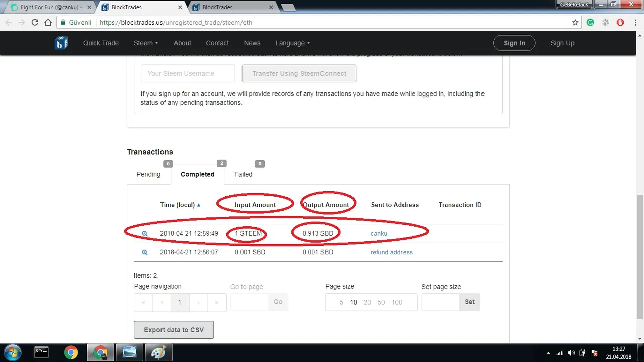Viewport: 644px width, 362px height.
Task: Focus the Go to page input
Action: [x=250, y=302]
